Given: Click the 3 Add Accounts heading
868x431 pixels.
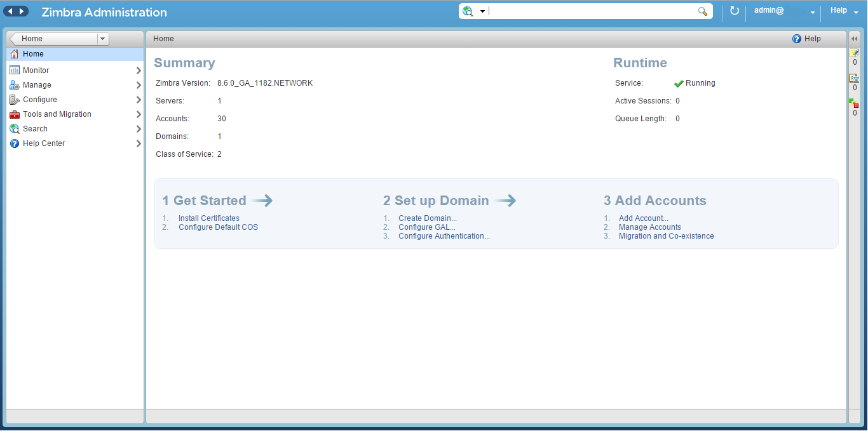Looking at the screenshot, I should (655, 201).
